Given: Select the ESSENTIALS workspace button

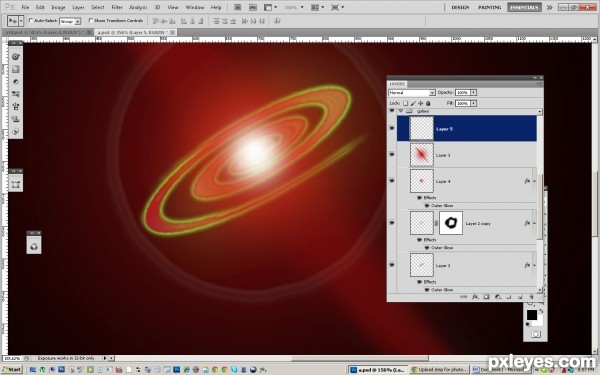Looking at the screenshot, I should pyautogui.click(x=524, y=7).
